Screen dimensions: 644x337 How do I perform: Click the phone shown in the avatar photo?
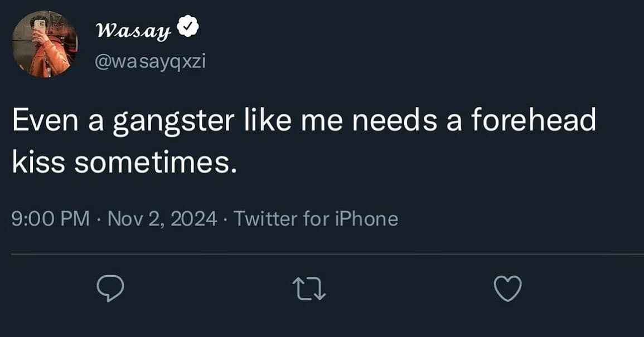tap(40, 25)
